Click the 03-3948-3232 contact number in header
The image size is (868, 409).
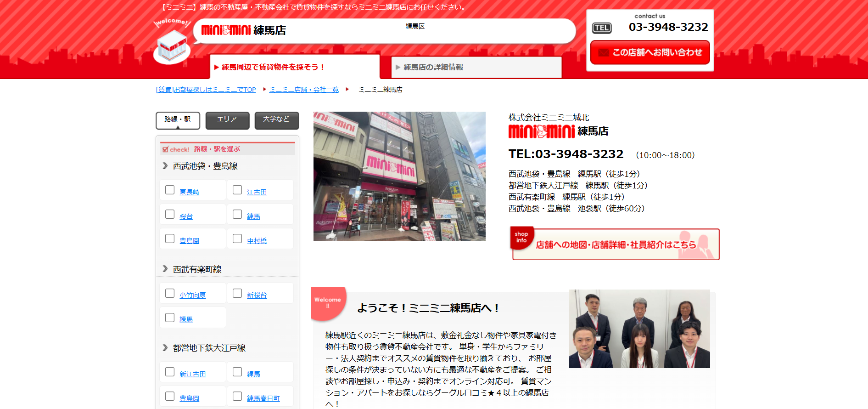668,27
